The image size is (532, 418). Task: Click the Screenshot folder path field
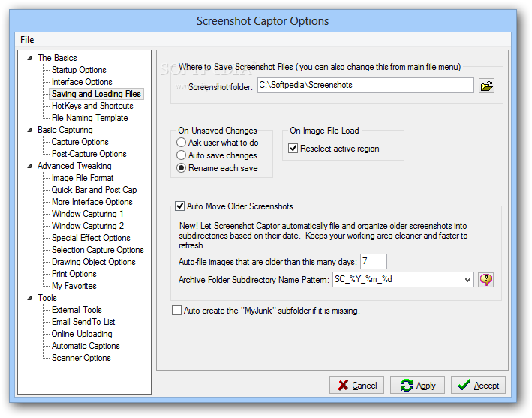point(365,85)
